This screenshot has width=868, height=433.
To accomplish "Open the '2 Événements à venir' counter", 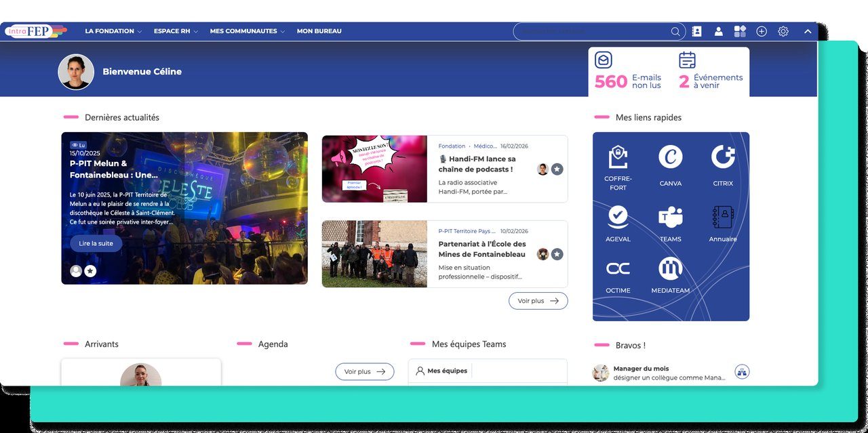I will (x=711, y=81).
